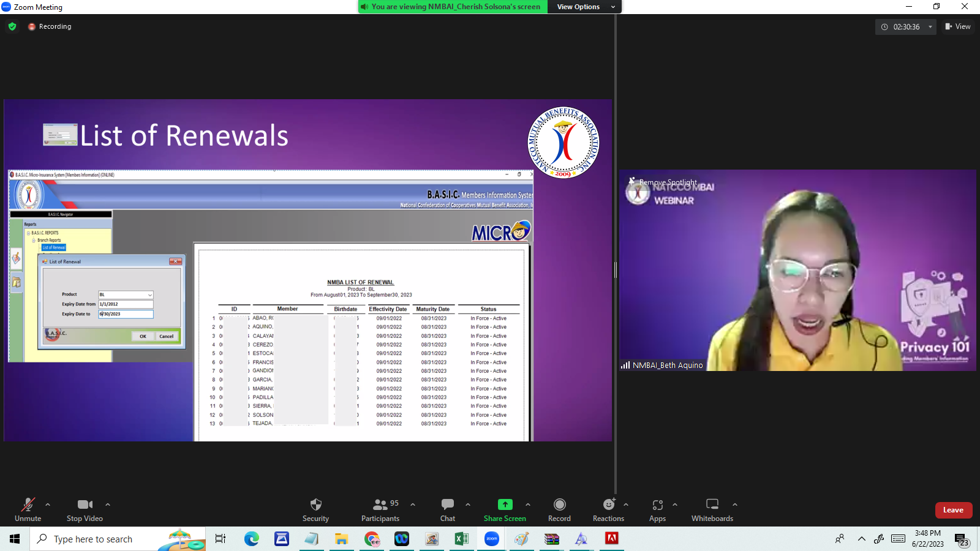
Task: Stop Video camera button
Action: [85, 509]
